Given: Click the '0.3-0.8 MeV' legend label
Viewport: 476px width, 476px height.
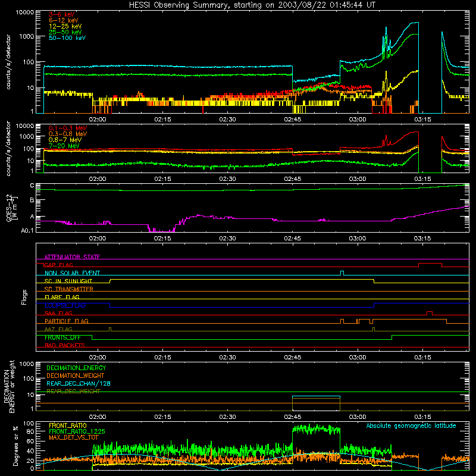Looking at the screenshot, I should 68,134.
